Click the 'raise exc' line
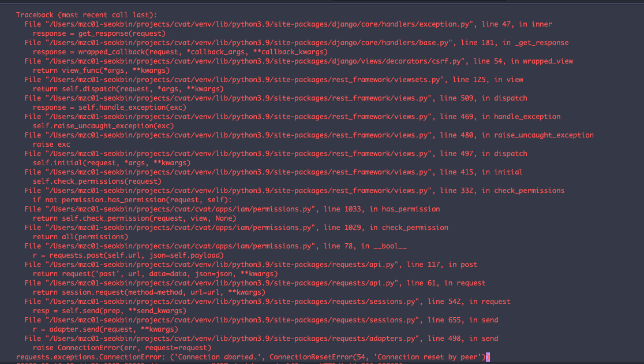This screenshot has width=644, height=364. [51, 144]
